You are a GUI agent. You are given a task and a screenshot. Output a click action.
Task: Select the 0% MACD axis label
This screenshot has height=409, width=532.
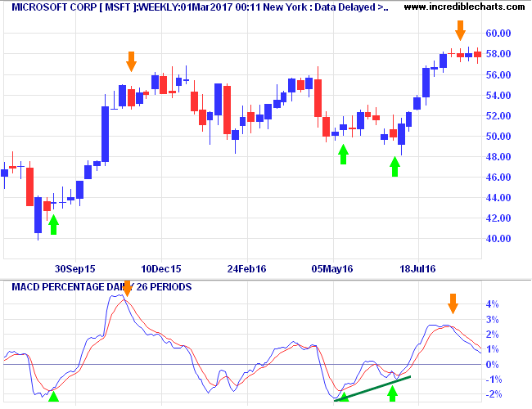[492, 365]
